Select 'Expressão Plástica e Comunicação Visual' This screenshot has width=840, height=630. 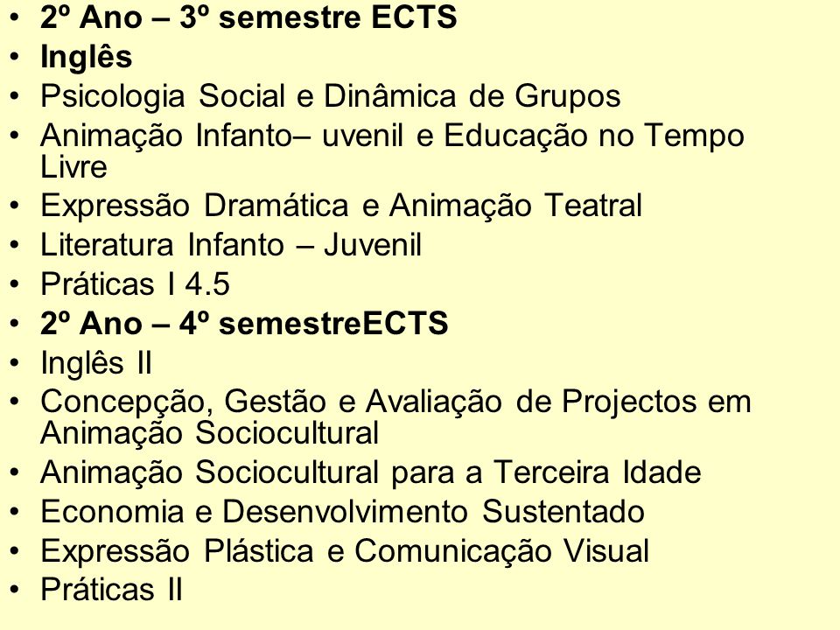pos(345,551)
